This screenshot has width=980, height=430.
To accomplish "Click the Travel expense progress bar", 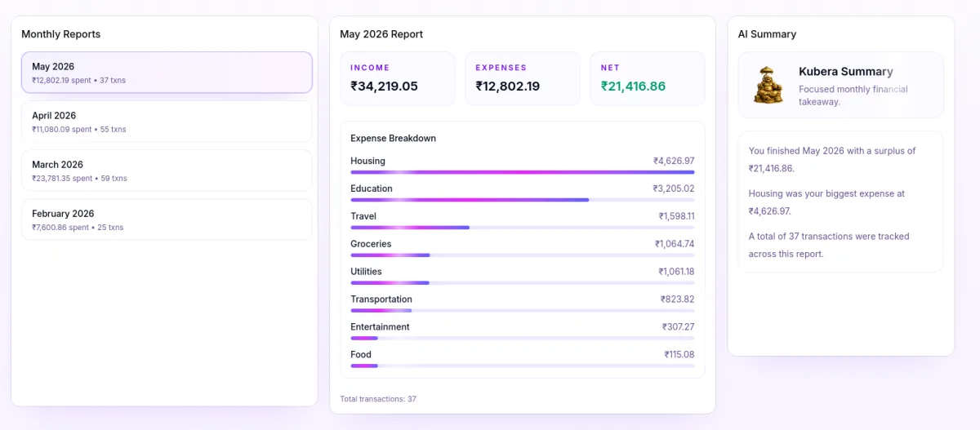I will pos(523,228).
